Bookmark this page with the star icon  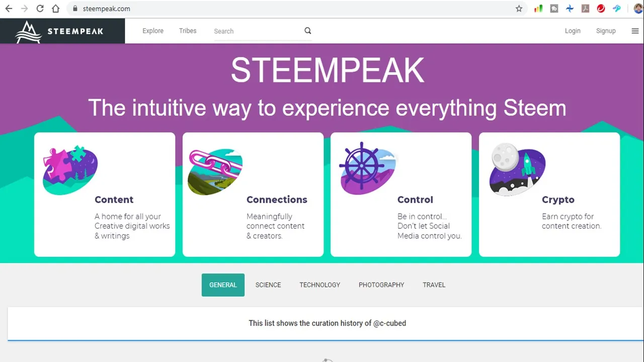point(519,9)
